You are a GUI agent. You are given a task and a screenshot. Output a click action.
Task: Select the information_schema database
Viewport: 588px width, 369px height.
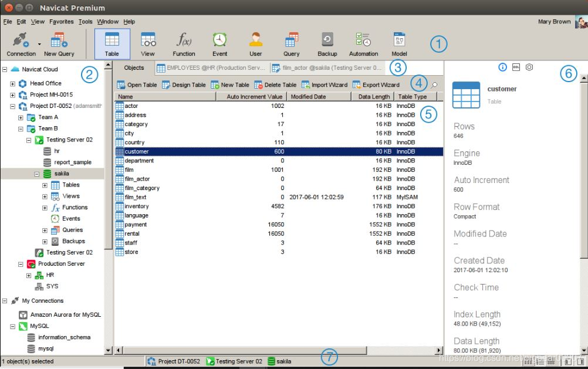point(59,337)
